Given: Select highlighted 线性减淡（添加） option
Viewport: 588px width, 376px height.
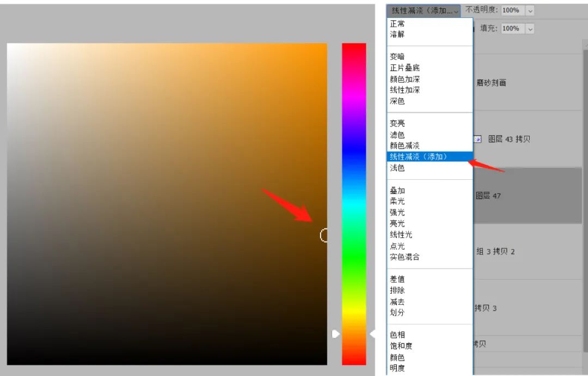Looking at the screenshot, I should pyautogui.click(x=418, y=157).
